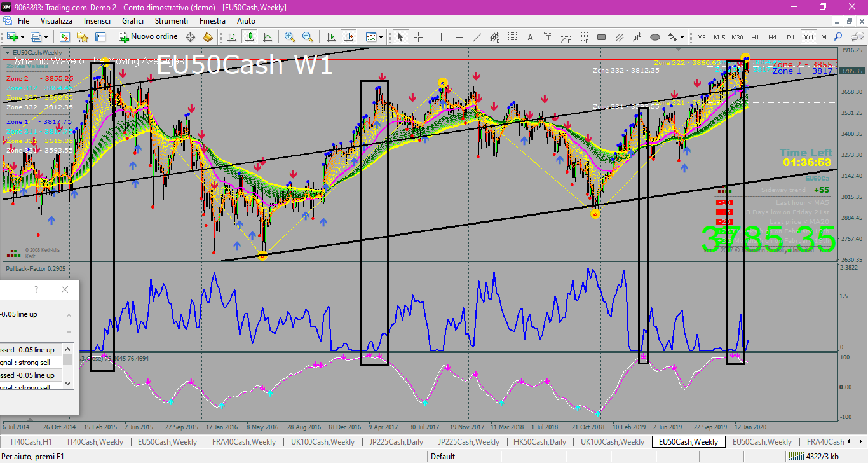Insert a text label box
This screenshot has width=868, height=463.
(x=548, y=37)
